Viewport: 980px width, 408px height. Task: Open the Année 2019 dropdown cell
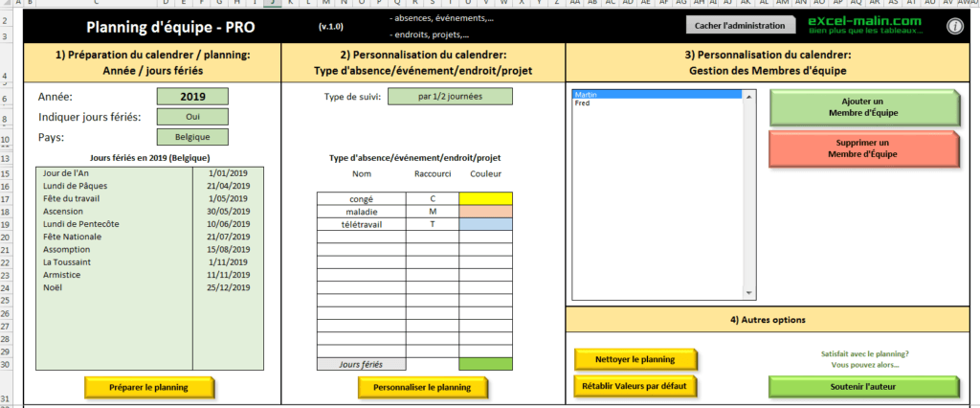click(x=192, y=96)
